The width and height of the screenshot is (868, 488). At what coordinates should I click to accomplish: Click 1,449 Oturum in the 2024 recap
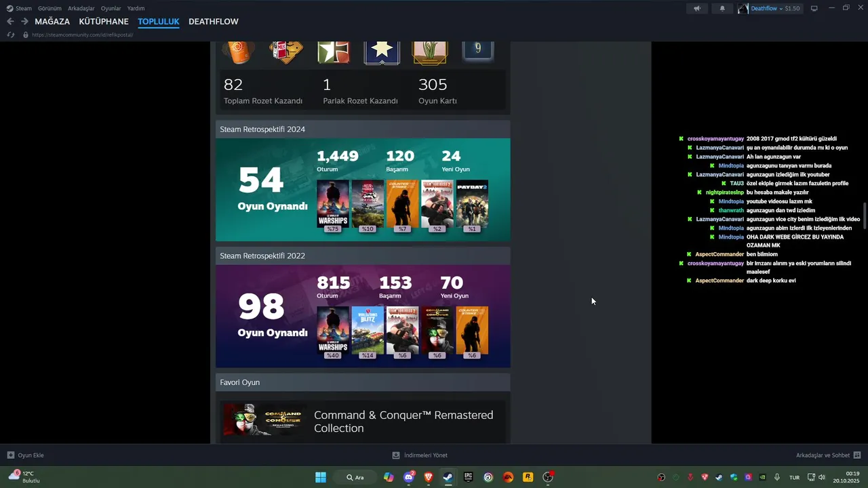pyautogui.click(x=338, y=161)
